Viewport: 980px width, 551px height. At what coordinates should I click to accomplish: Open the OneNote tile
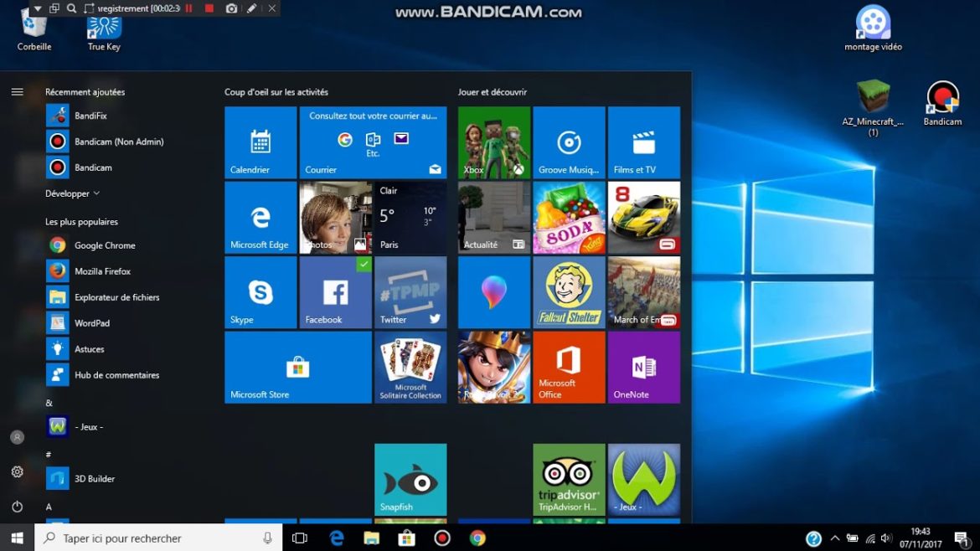[x=643, y=367]
